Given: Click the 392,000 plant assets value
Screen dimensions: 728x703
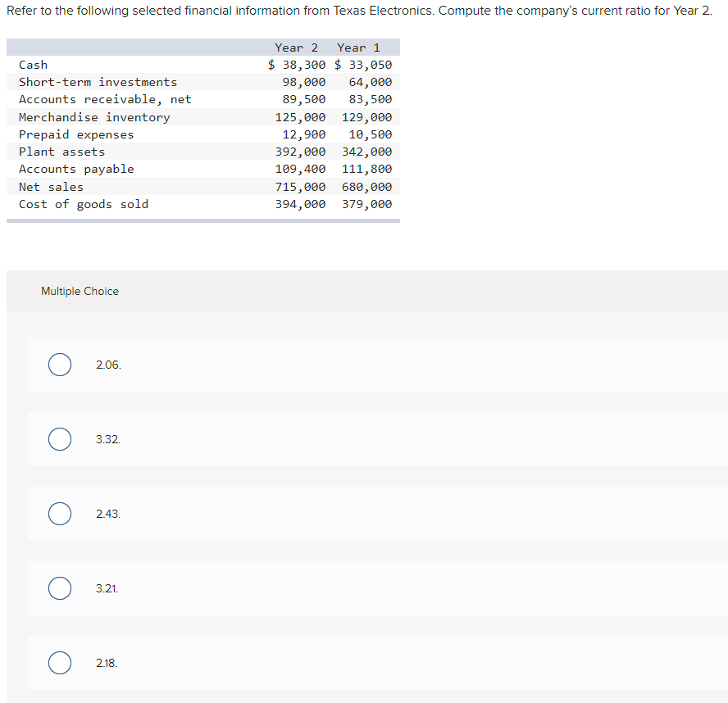Looking at the screenshot, I should (x=300, y=152).
